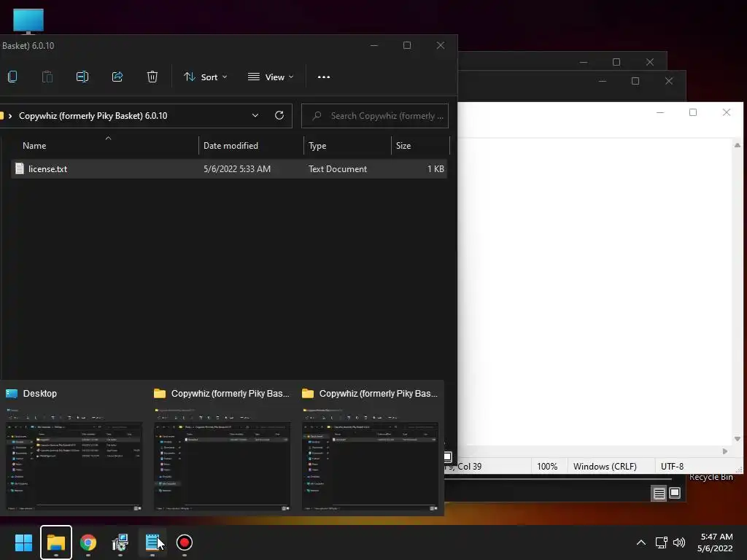Click the 5/6/2022 5:33 AM date cell
Viewport: 747px width, 560px height.
237,169
